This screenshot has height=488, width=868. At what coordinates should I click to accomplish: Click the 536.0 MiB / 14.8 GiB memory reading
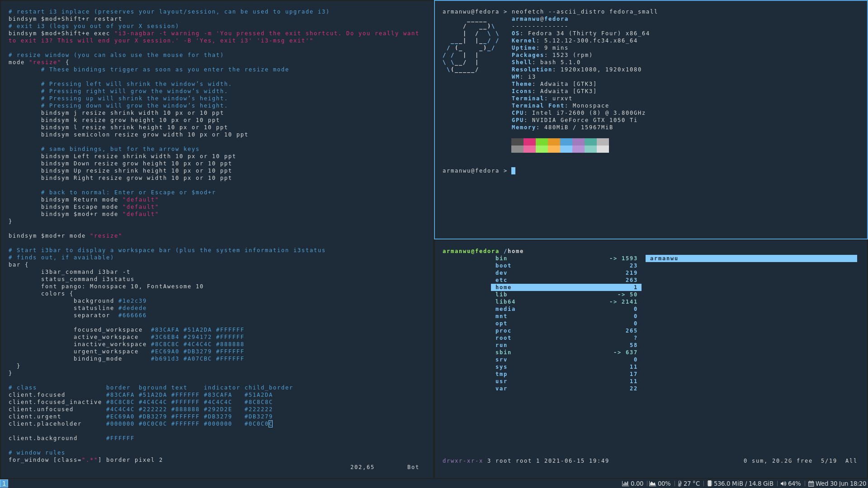[744, 483]
